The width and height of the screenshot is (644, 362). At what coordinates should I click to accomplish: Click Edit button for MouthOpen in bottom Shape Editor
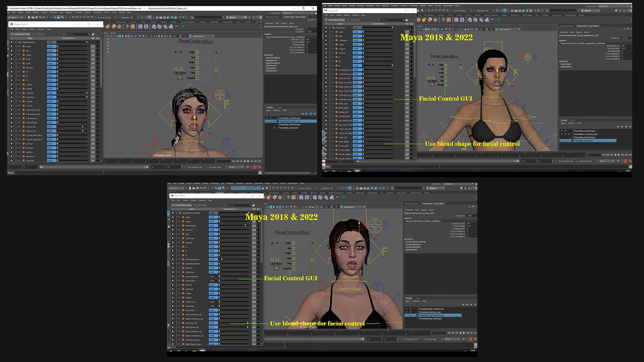click(x=254, y=226)
